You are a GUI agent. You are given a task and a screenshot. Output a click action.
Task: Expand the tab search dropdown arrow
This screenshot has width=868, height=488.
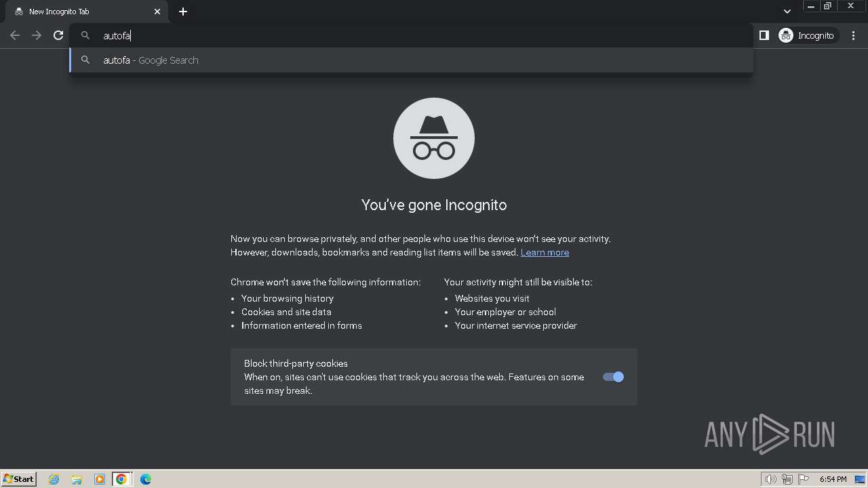pyautogui.click(x=787, y=12)
